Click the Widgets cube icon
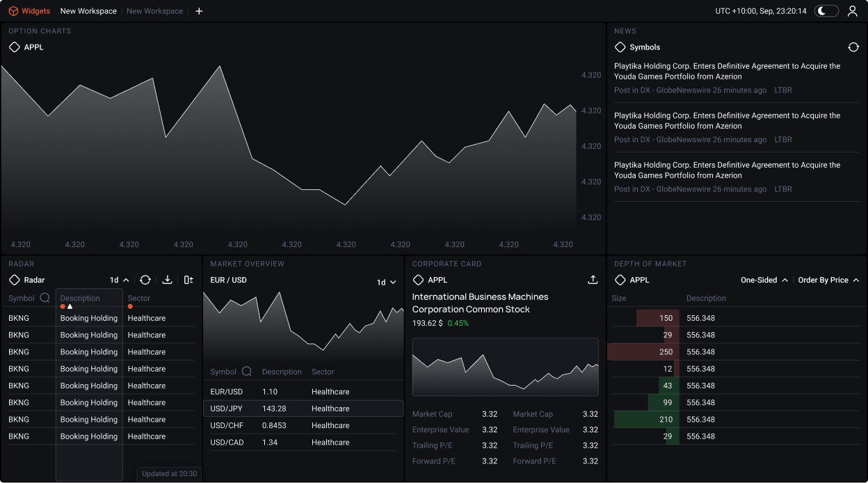 [13, 11]
